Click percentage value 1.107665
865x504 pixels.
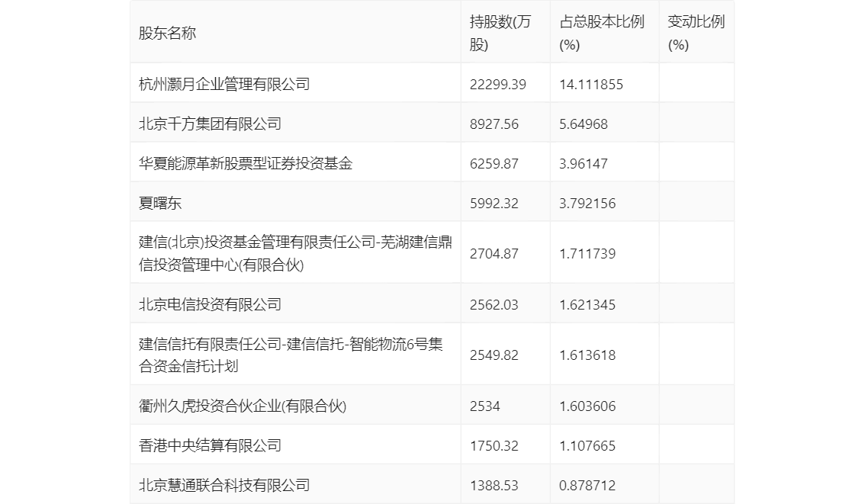coord(587,446)
